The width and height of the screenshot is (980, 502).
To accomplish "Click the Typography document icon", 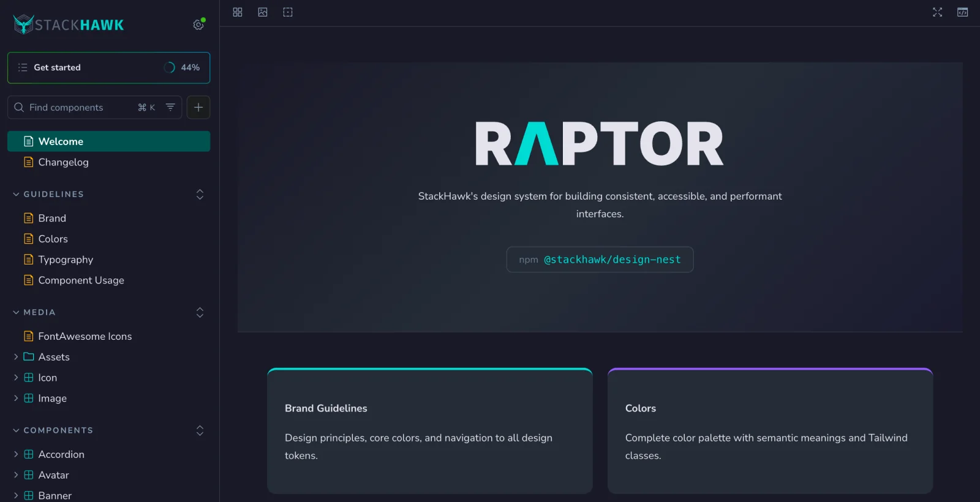I will (x=28, y=260).
